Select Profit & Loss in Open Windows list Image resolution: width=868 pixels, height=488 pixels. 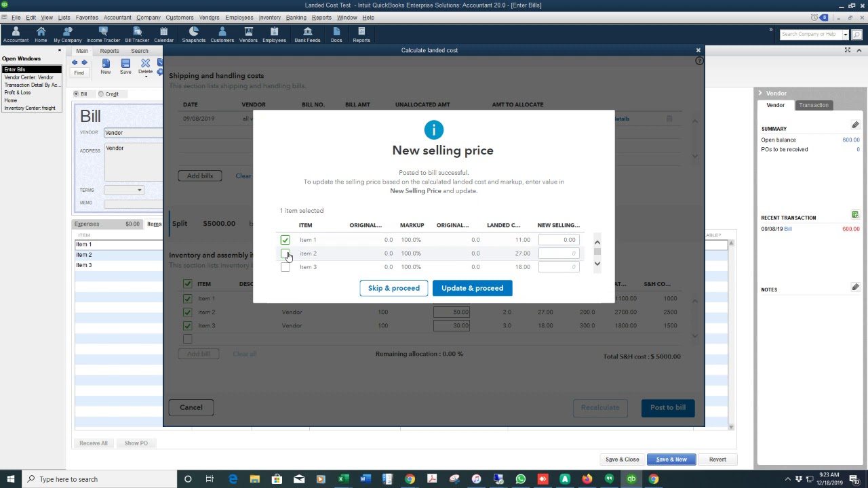click(x=32, y=93)
